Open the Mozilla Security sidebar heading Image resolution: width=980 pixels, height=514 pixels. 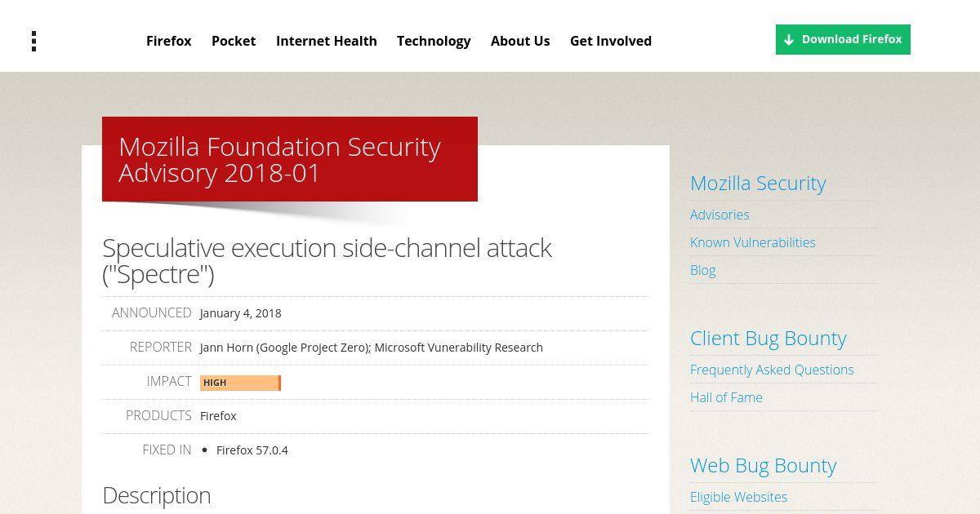click(758, 183)
